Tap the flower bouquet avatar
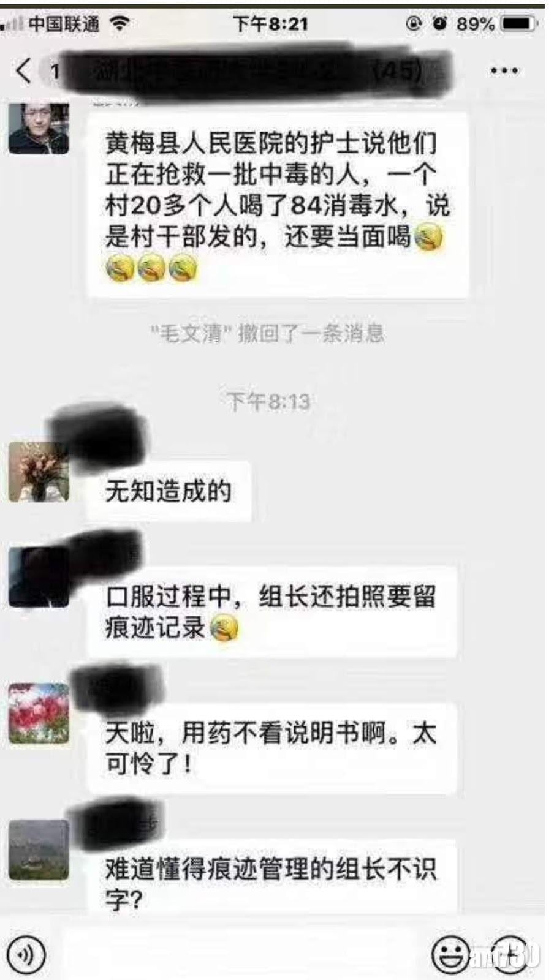This screenshot has width=554, height=980. [39, 472]
